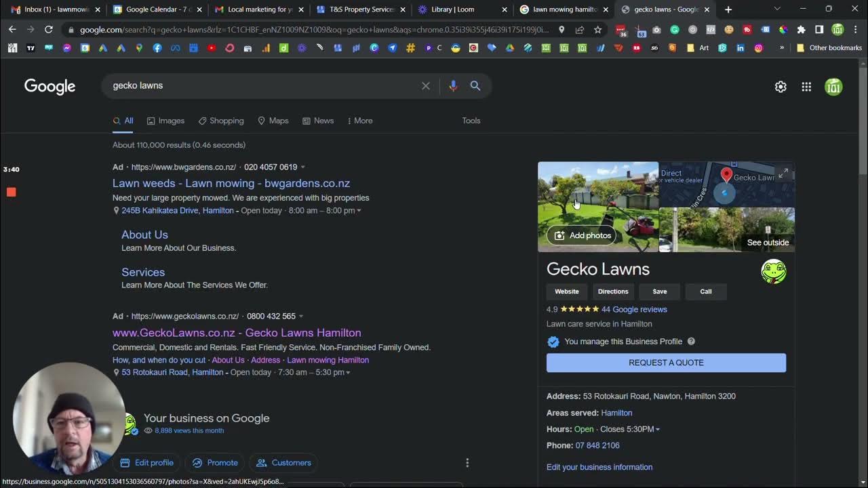
Task: Open See outside street view thumbnail
Action: coord(727,230)
